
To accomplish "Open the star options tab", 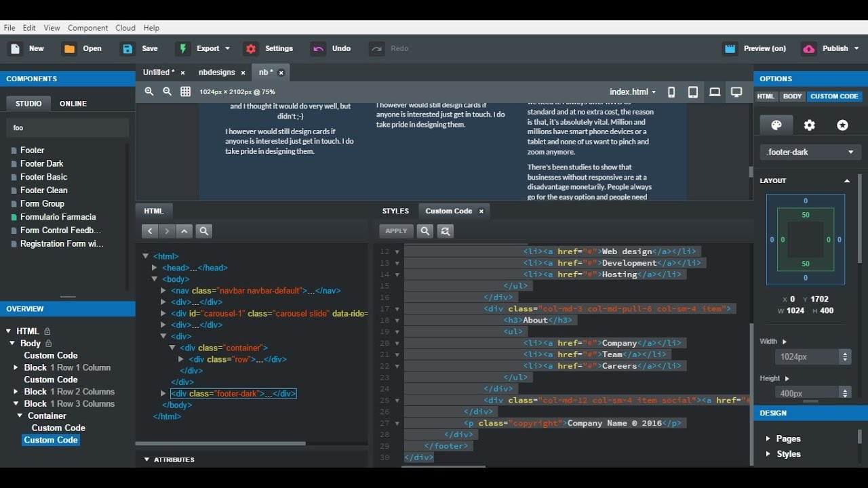I will pos(842,125).
